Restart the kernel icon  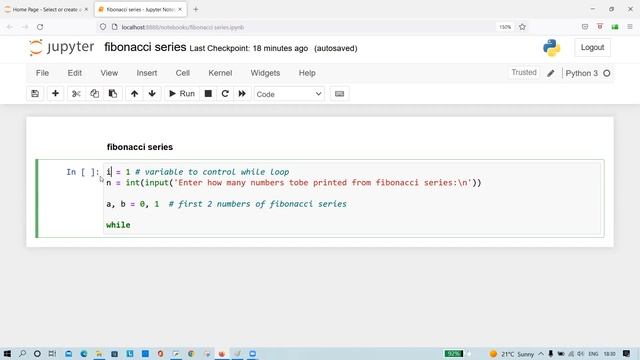(225, 94)
